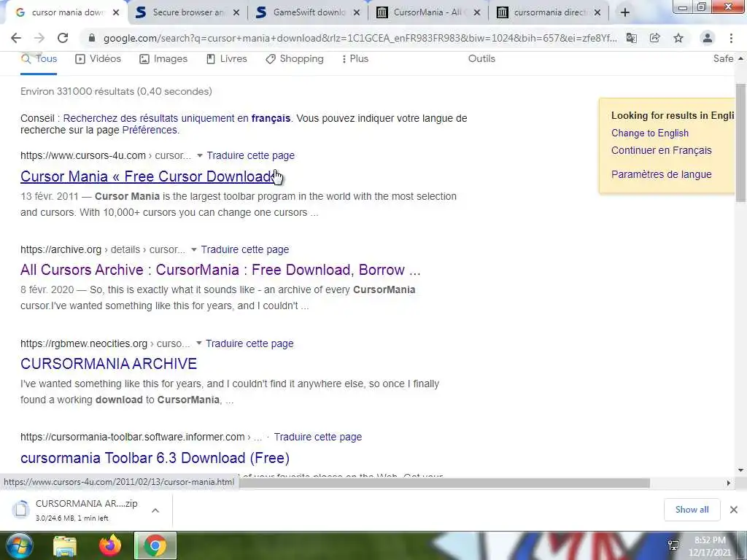Click 'Change to English' link
This screenshot has width=747, height=560.
650,133
